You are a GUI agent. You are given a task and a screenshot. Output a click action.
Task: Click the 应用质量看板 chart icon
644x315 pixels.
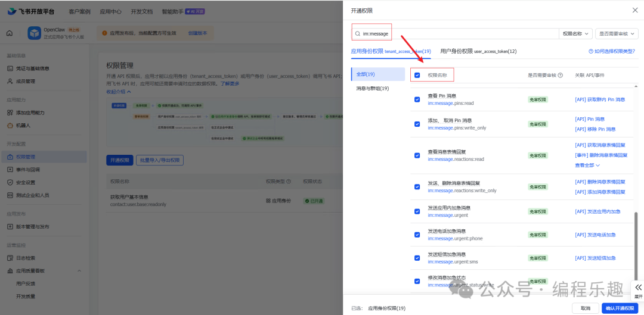pyautogui.click(x=10, y=271)
